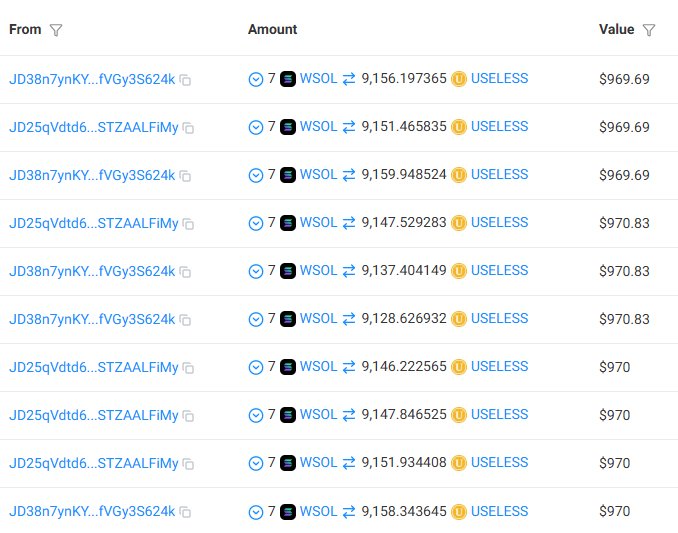Select the amount 9,151.934408
Viewport: 678px width, 533px height.
click(x=404, y=463)
